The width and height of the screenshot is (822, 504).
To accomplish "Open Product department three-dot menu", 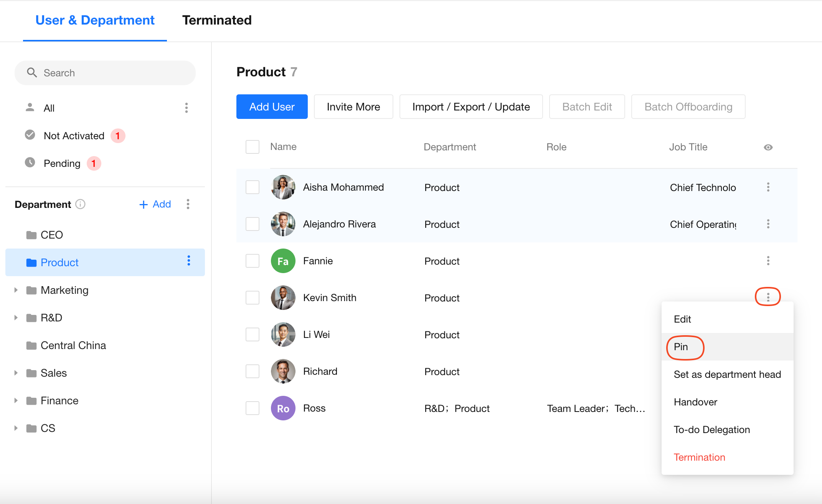I will tap(189, 261).
